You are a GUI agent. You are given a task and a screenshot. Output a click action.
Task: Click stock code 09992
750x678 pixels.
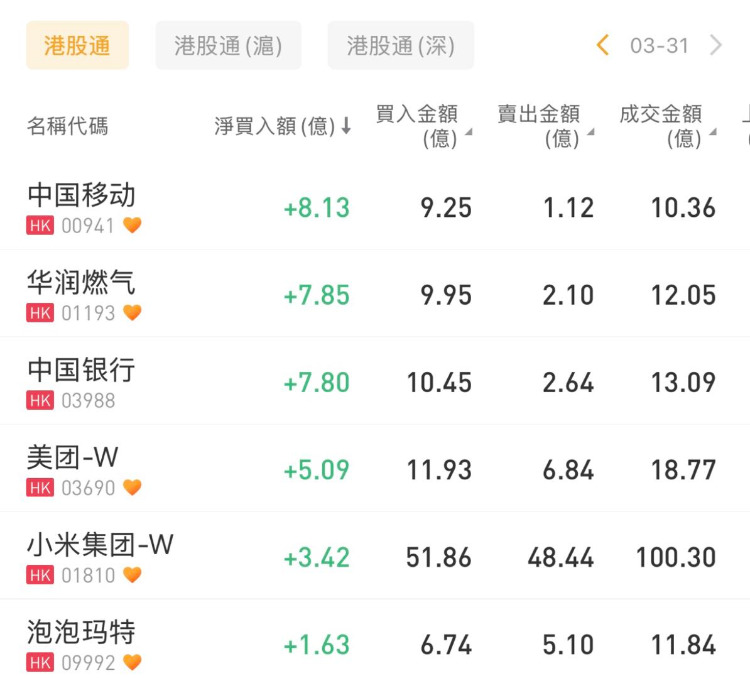tap(88, 663)
